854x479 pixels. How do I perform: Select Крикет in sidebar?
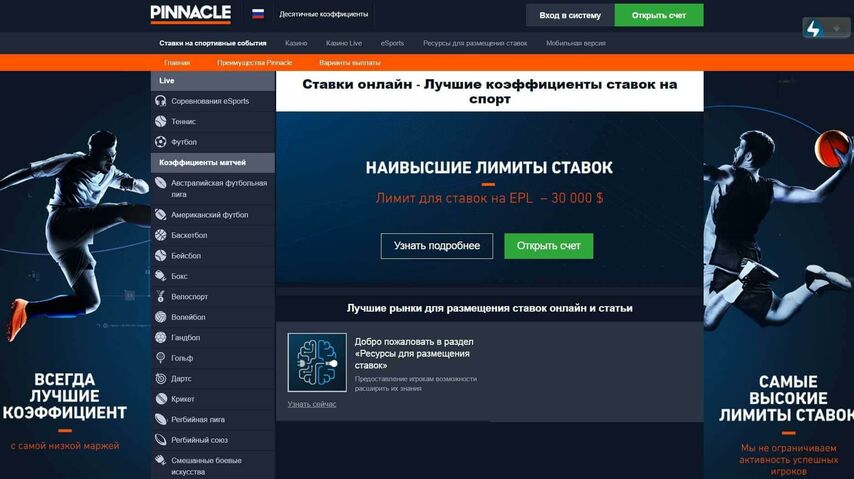212,399
